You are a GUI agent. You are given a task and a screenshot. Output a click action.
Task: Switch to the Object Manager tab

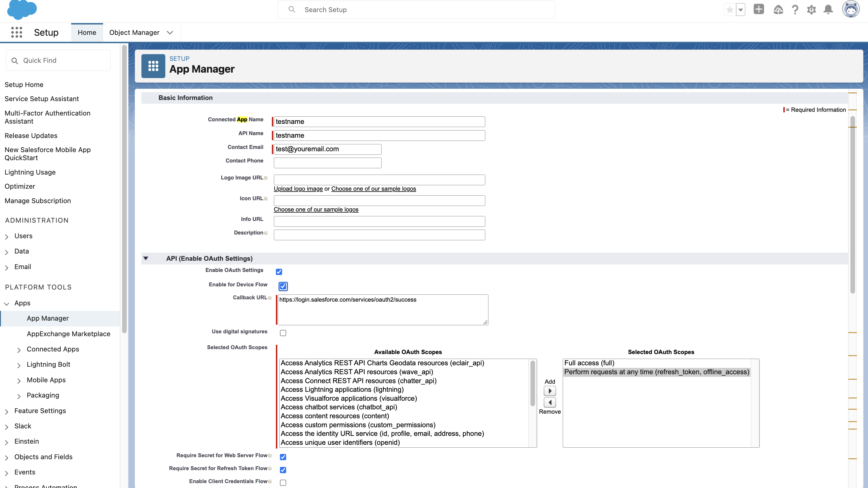pyautogui.click(x=134, y=33)
